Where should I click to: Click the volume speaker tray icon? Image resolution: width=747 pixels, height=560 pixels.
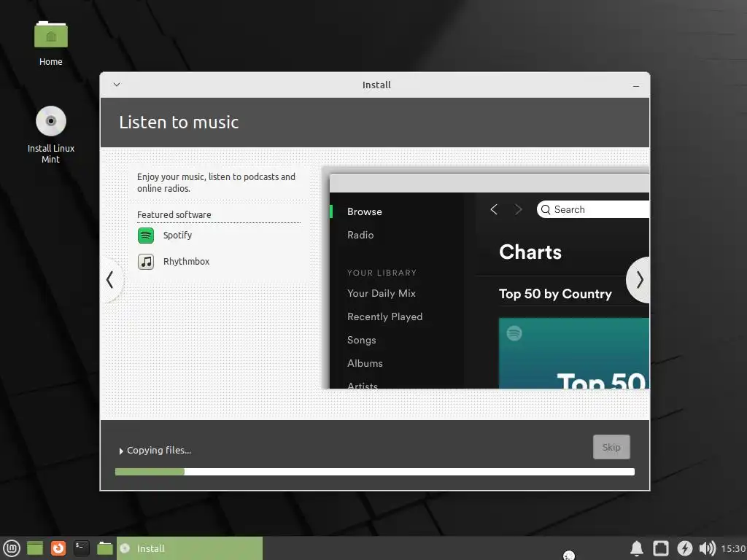point(708,548)
